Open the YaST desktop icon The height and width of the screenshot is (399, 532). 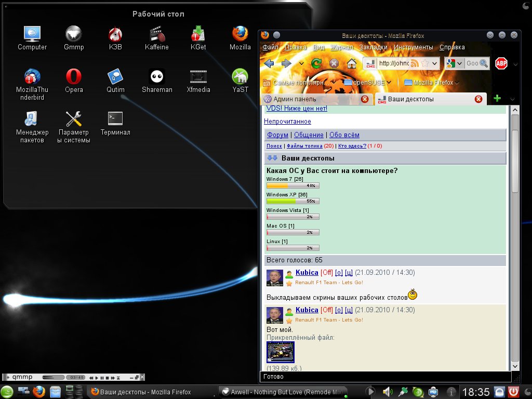click(240, 77)
